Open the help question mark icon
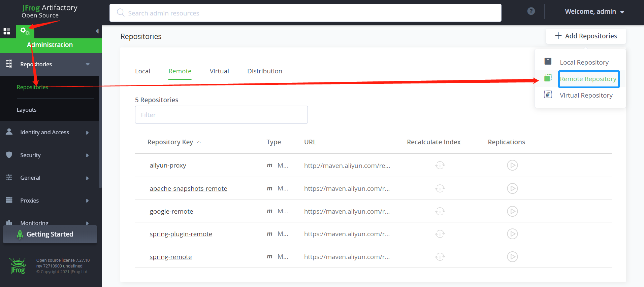The image size is (644, 287). click(x=531, y=11)
